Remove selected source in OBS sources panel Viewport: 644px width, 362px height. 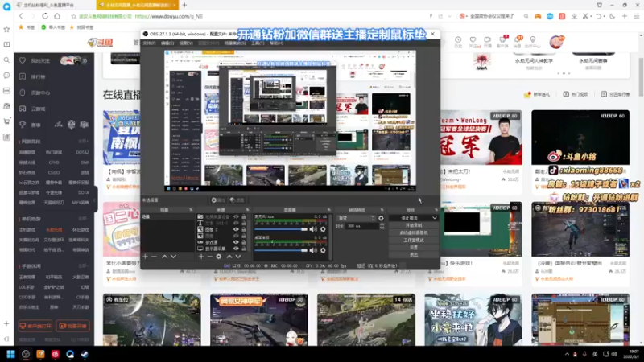[209, 257]
